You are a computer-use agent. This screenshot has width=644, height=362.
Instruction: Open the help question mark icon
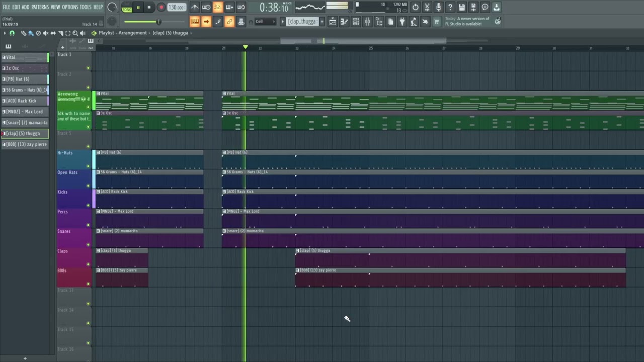(450, 7)
